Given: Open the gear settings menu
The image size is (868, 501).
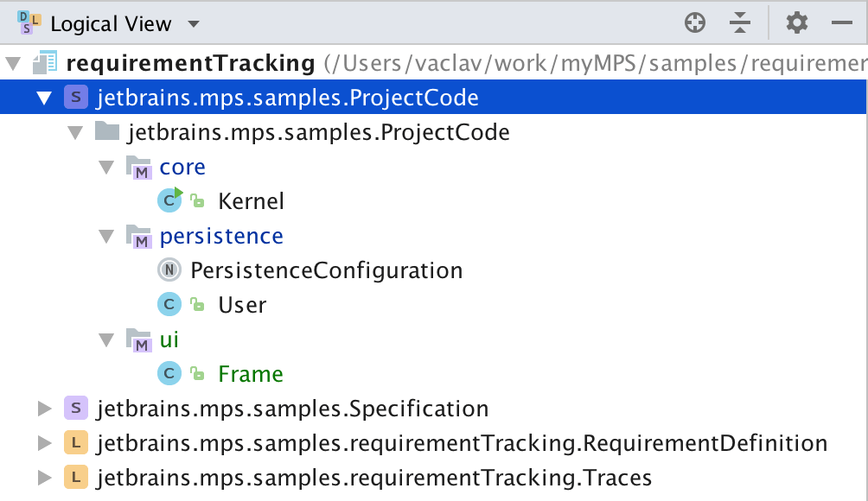Looking at the screenshot, I should point(796,23).
